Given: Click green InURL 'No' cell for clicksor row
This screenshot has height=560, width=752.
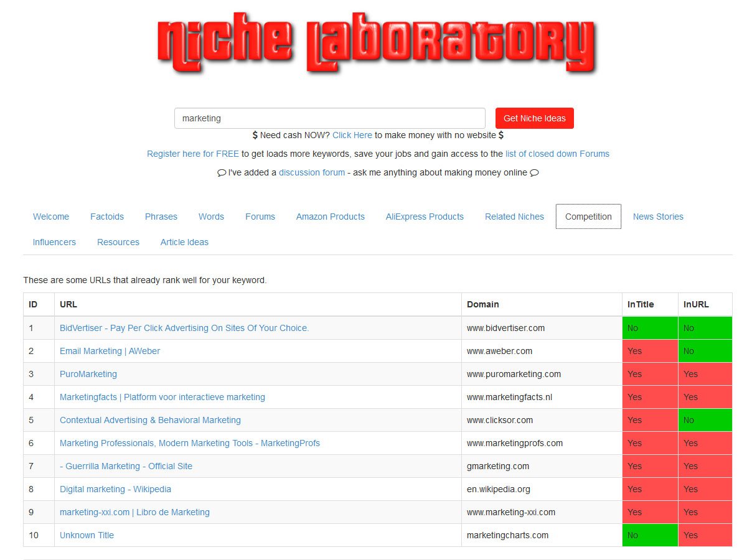Looking at the screenshot, I should pyautogui.click(x=705, y=420).
